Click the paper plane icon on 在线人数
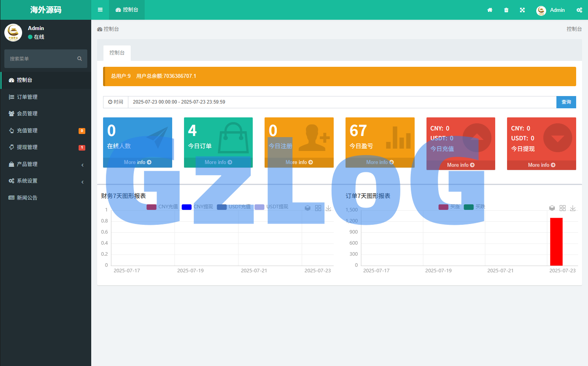 (x=157, y=137)
